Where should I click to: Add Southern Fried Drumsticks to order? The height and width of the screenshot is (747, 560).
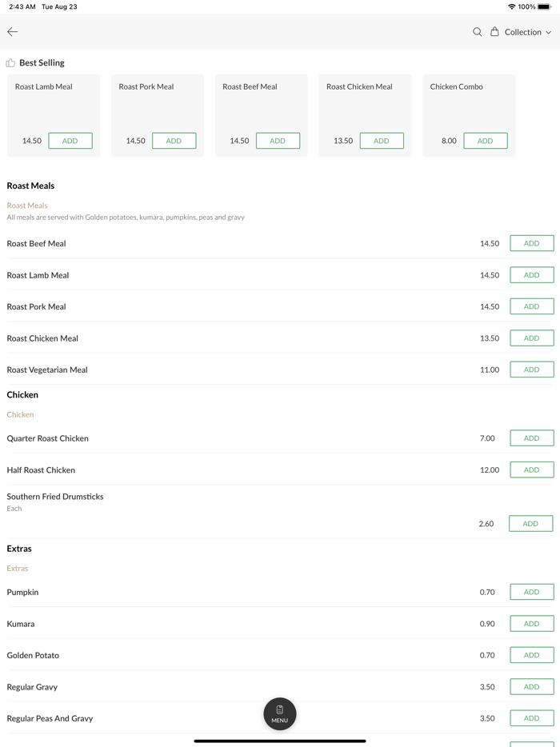click(x=530, y=524)
